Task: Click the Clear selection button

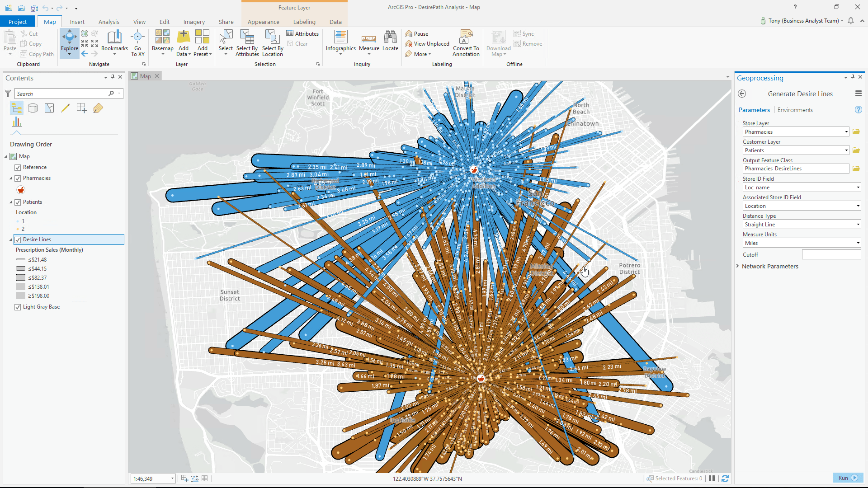Action: tap(298, 43)
